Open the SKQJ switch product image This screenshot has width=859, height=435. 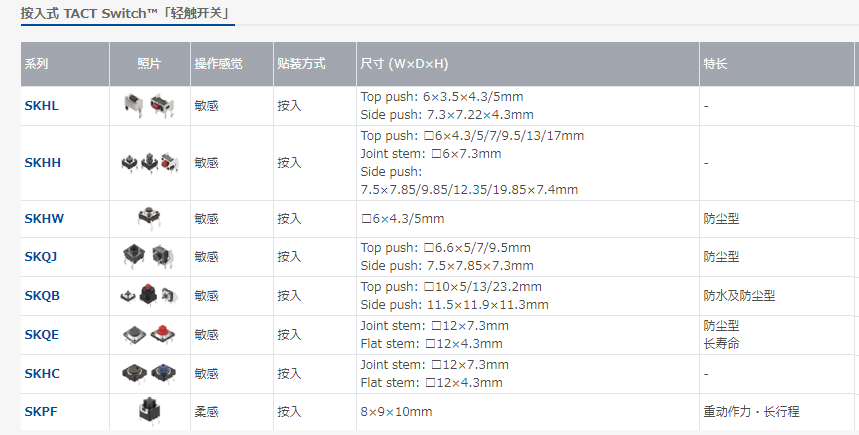tap(148, 256)
